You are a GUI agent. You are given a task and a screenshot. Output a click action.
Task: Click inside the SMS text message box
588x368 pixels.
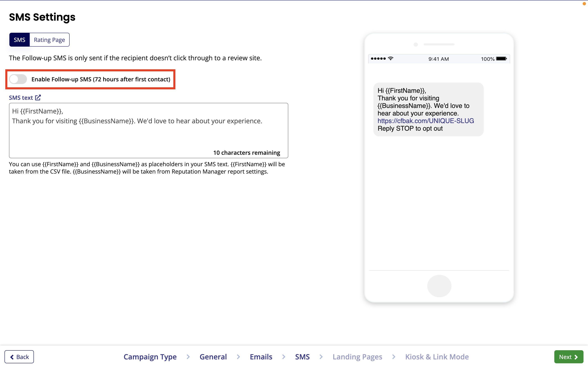pos(148,130)
